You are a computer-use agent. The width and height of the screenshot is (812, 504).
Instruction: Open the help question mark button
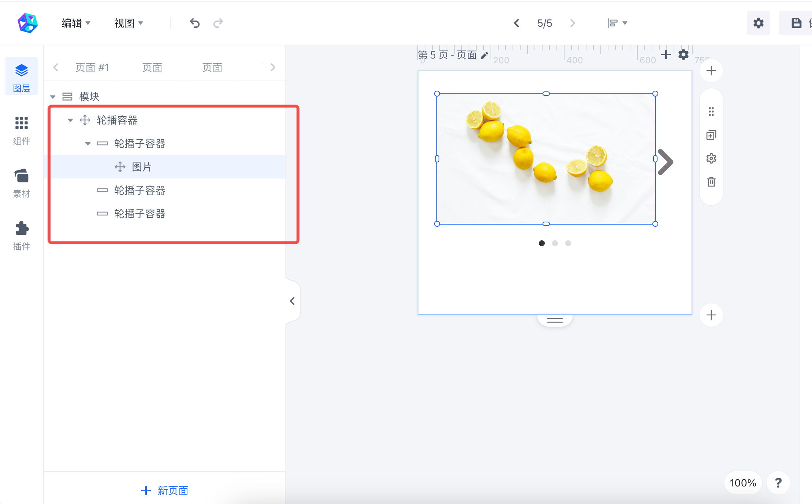click(778, 483)
